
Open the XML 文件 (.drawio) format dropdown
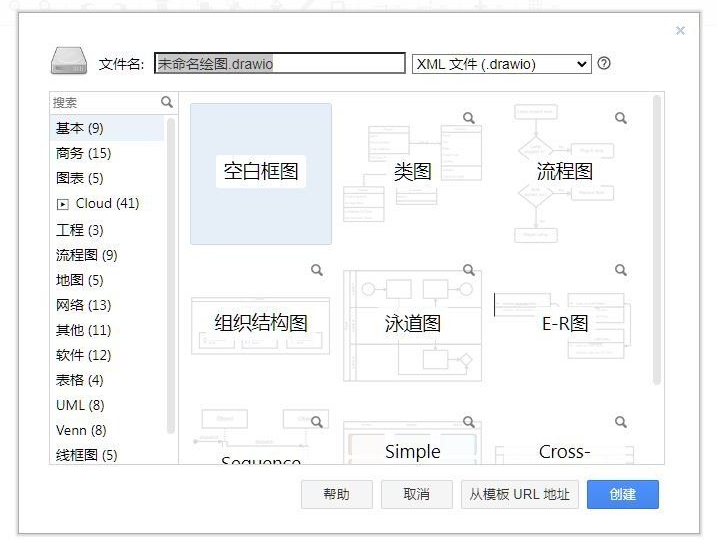coord(502,64)
